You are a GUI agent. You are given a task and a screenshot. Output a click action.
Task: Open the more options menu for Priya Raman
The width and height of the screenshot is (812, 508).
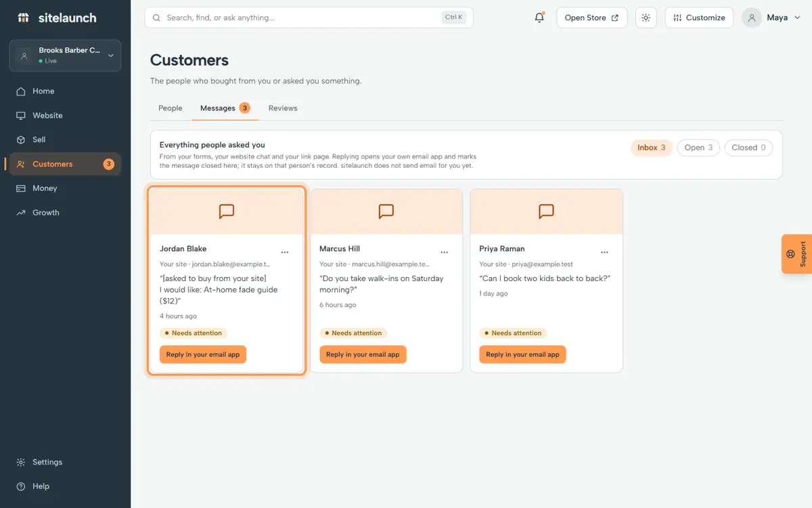(x=604, y=252)
